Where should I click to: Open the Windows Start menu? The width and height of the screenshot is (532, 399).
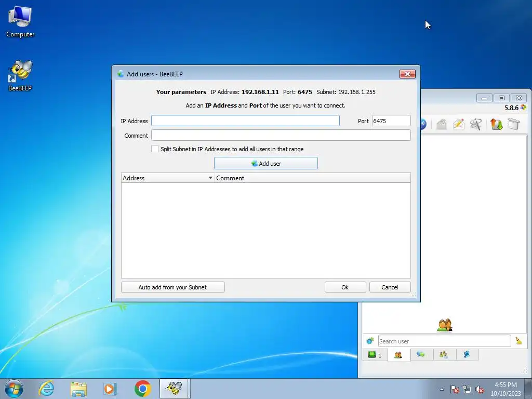point(14,389)
